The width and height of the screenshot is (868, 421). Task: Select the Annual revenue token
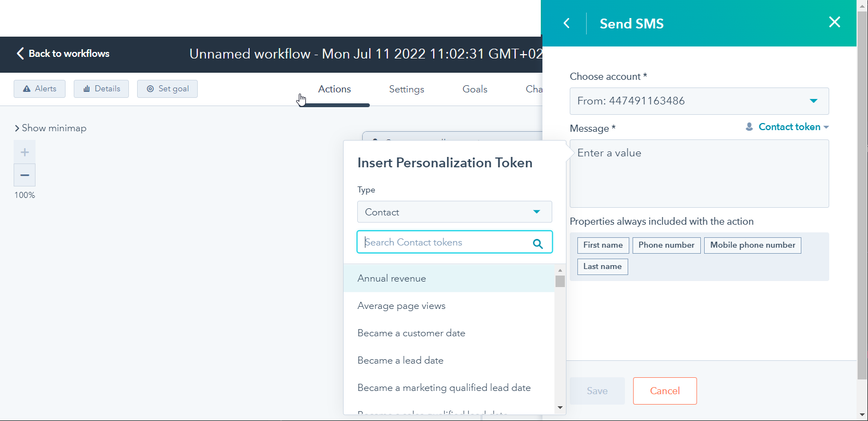click(x=392, y=278)
